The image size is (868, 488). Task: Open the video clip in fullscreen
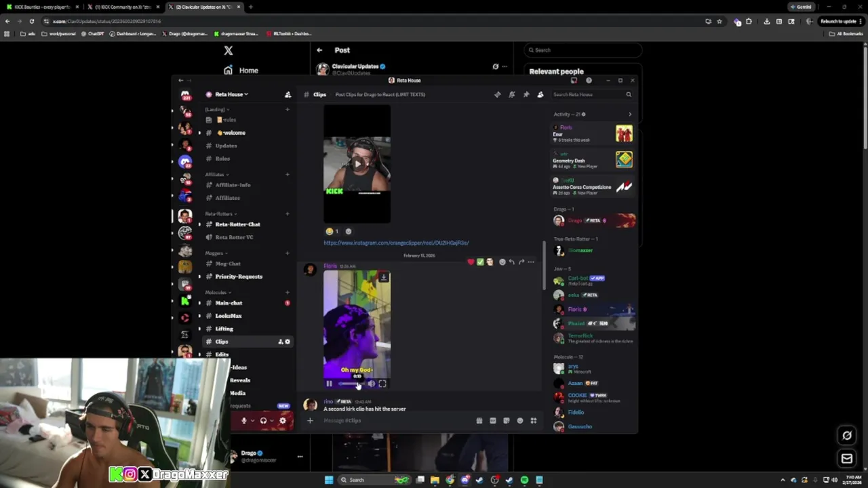(x=382, y=384)
